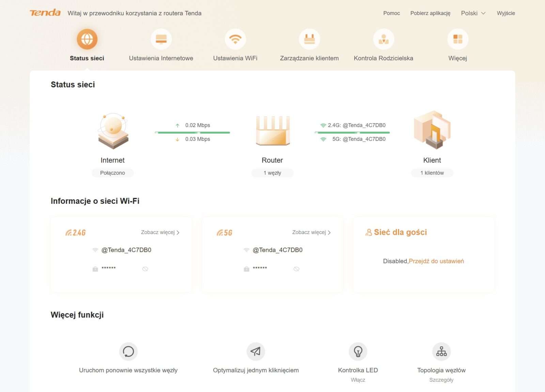This screenshot has height=392, width=545.
Task: Open Ustawienia WiFi icon
Action: [235, 39]
